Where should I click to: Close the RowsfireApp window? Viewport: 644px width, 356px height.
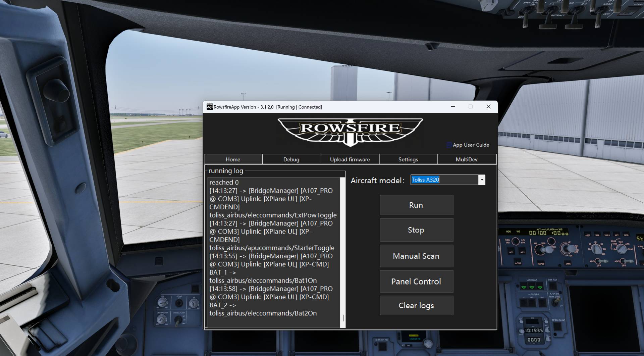point(489,106)
